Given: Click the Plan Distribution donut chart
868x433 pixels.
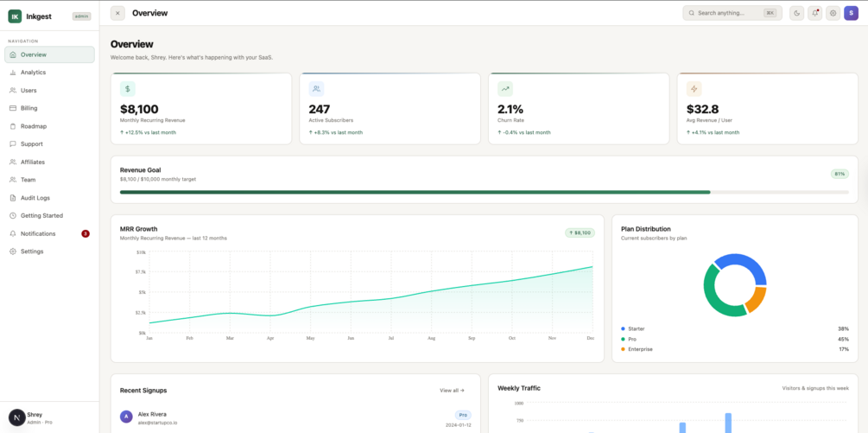Looking at the screenshot, I should [735, 286].
